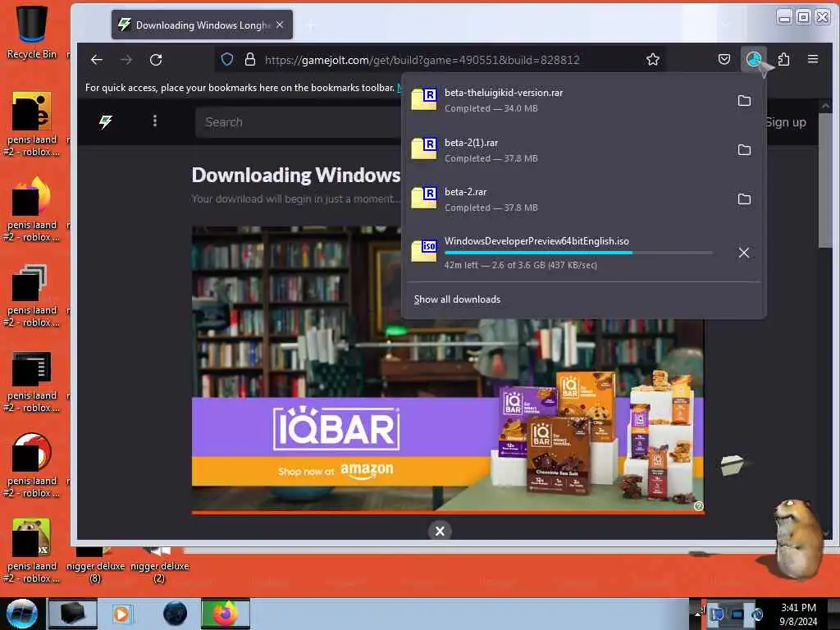Open the black box app on taskbar

(73, 614)
